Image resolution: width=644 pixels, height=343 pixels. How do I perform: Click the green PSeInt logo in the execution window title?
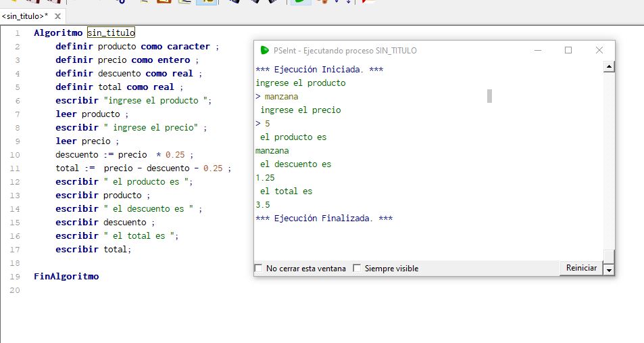264,50
